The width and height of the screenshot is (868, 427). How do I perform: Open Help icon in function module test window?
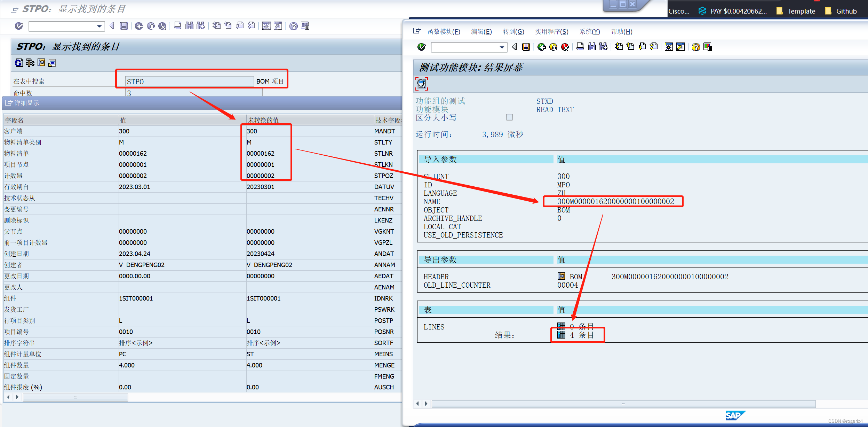(696, 47)
